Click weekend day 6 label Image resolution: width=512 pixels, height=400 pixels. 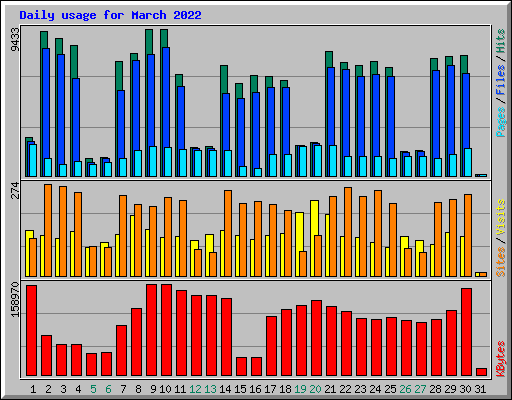(x=108, y=389)
